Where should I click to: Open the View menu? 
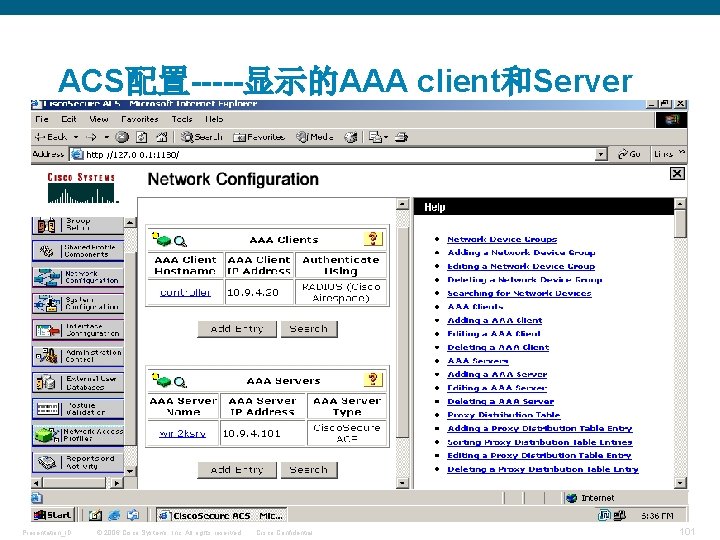point(99,119)
